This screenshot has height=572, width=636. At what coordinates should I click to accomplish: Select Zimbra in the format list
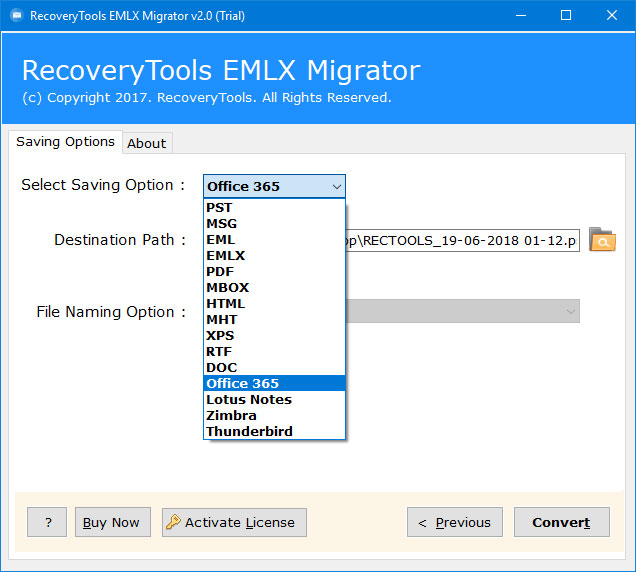[x=231, y=416]
